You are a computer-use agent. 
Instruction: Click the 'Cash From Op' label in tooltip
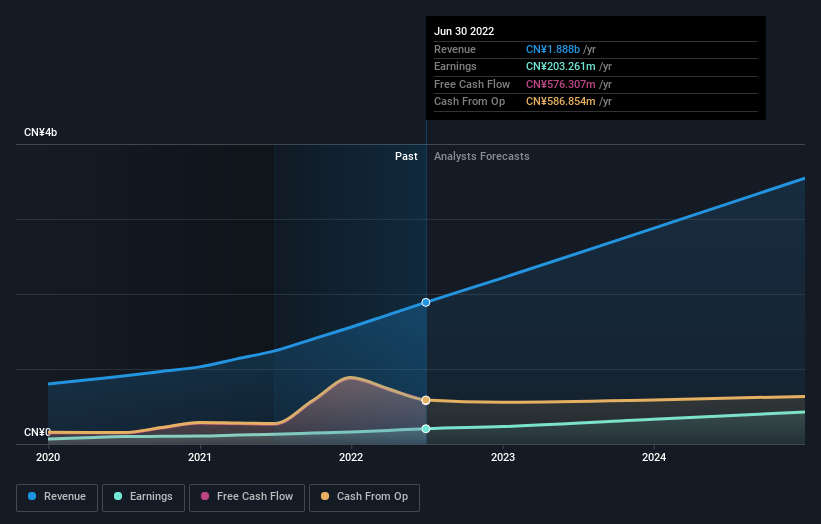pyautogui.click(x=469, y=102)
